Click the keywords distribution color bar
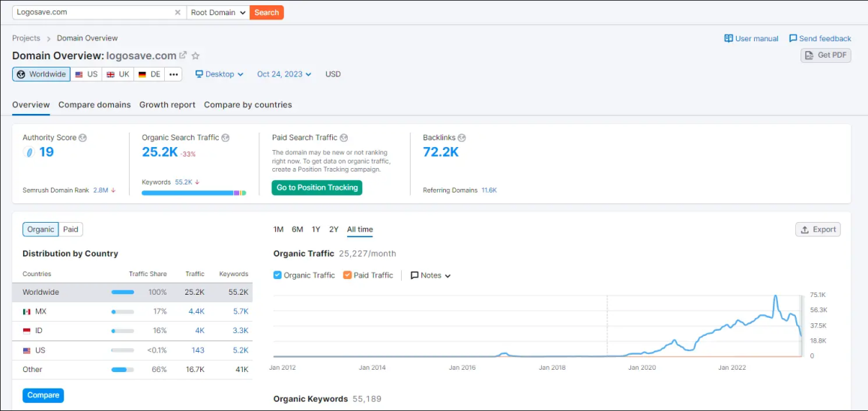The height and width of the screenshot is (411, 868). (x=193, y=193)
